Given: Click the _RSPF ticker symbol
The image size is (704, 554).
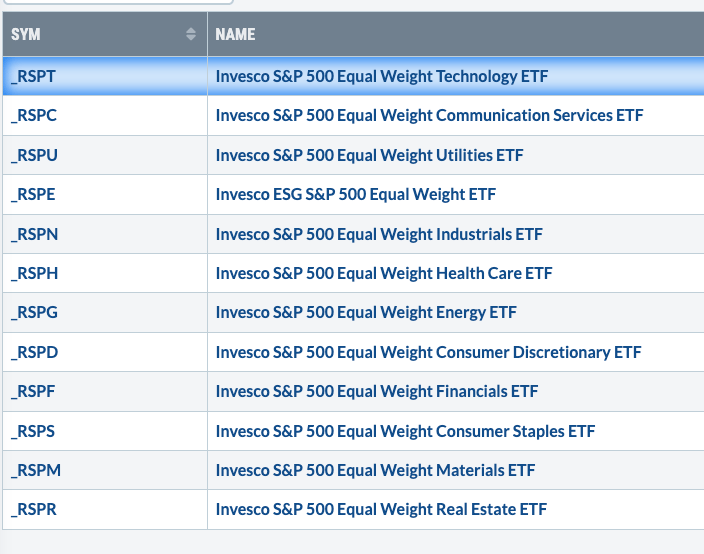Looking at the screenshot, I should 34,391.
